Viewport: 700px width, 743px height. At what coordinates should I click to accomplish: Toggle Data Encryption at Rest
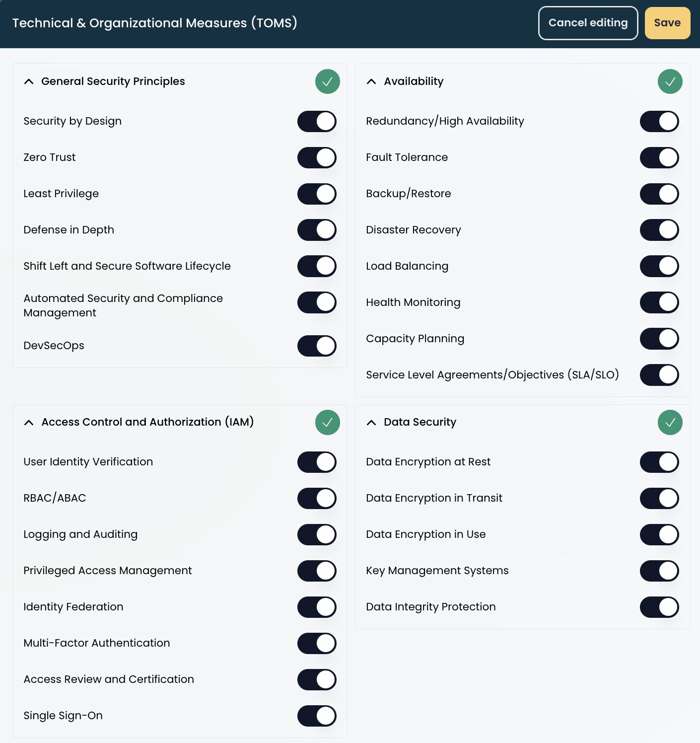(x=659, y=462)
